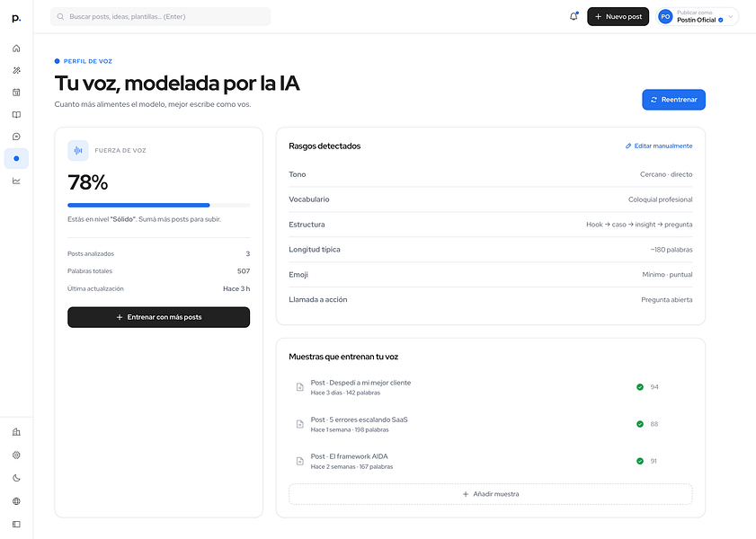
Task: Open the language globe icon
Action: click(x=16, y=501)
